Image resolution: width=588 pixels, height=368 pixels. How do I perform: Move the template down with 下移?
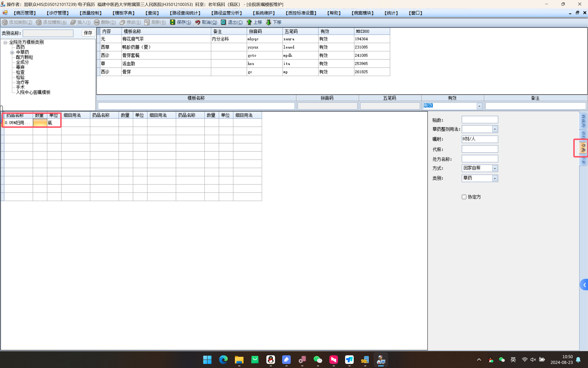268,22
